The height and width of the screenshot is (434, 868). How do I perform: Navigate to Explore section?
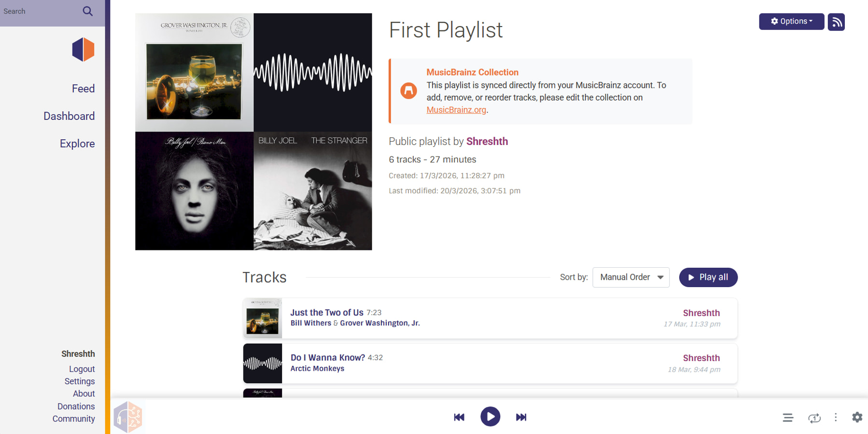pyautogui.click(x=77, y=144)
